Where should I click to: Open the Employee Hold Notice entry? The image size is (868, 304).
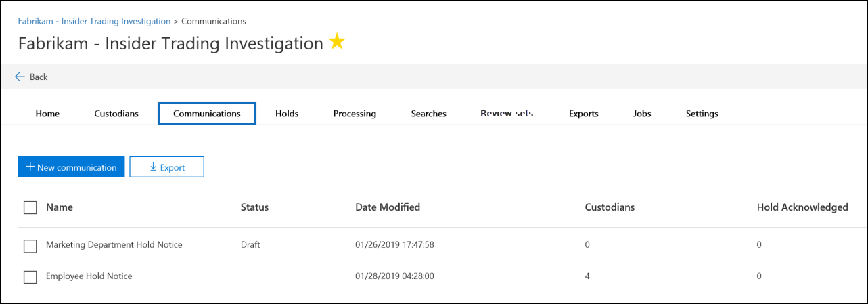click(x=89, y=276)
